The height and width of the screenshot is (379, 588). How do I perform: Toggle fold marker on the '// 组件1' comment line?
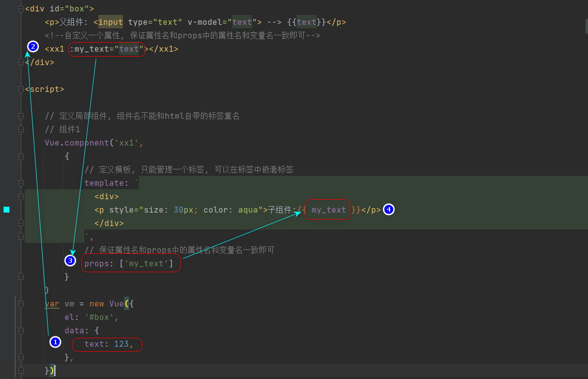(21, 129)
